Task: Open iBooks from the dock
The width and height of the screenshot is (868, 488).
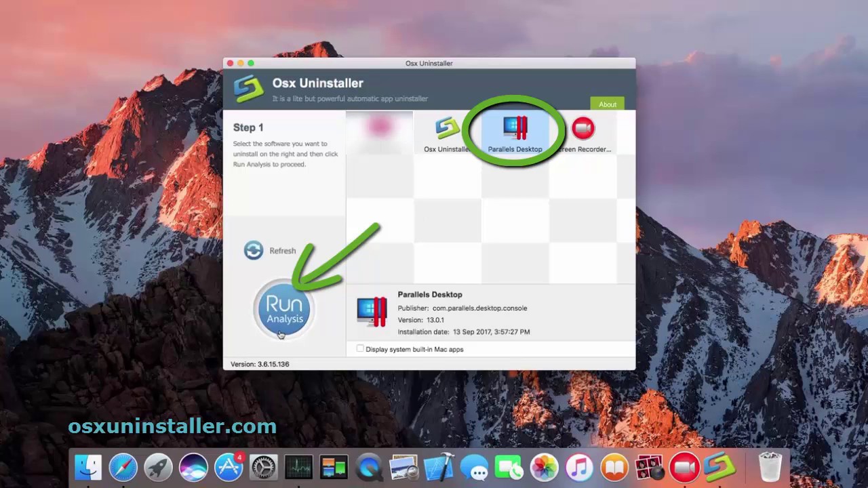Action: point(614,467)
